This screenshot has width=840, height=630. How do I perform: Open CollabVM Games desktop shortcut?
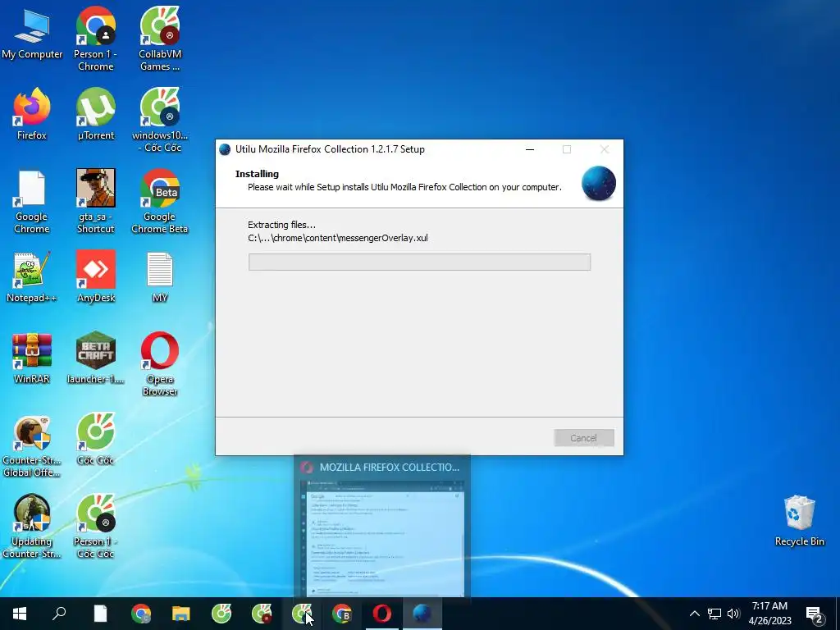click(x=160, y=39)
